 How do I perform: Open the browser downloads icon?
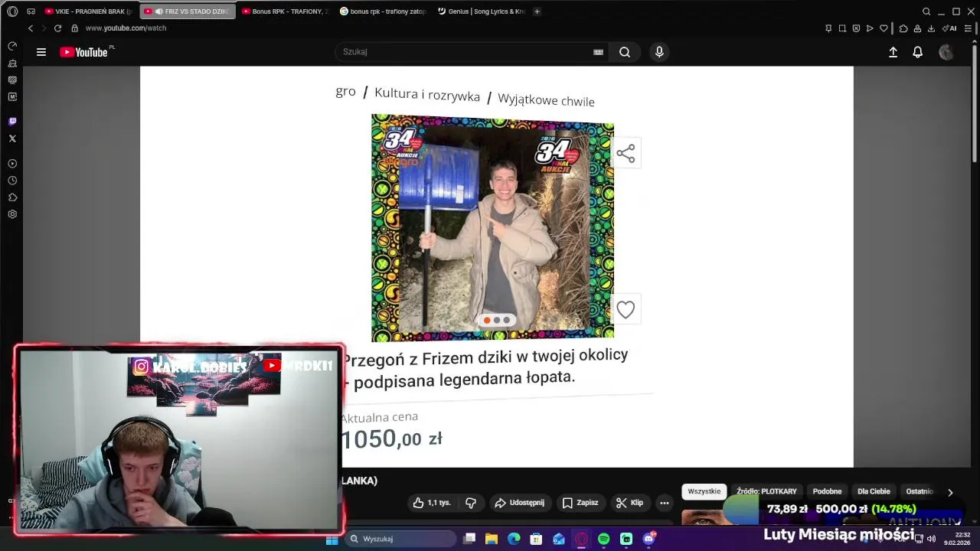[x=931, y=28]
